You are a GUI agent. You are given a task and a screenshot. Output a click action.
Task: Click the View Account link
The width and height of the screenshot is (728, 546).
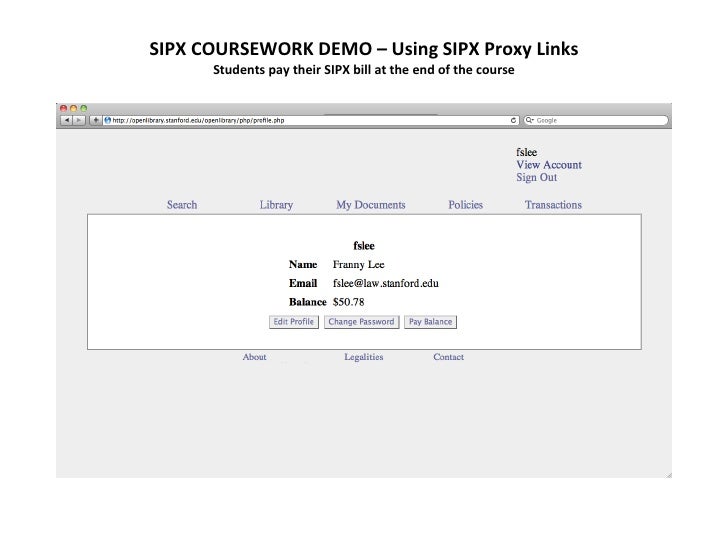pyautogui.click(x=549, y=165)
